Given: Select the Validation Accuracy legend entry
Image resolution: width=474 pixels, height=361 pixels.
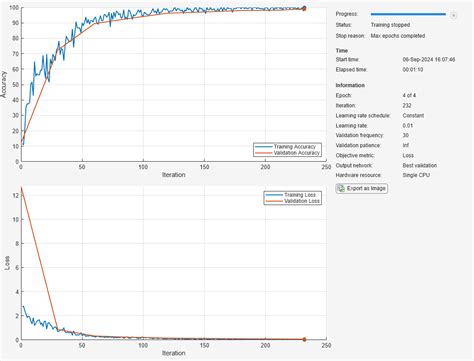Looking at the screenshot, I should coord(287,153).
